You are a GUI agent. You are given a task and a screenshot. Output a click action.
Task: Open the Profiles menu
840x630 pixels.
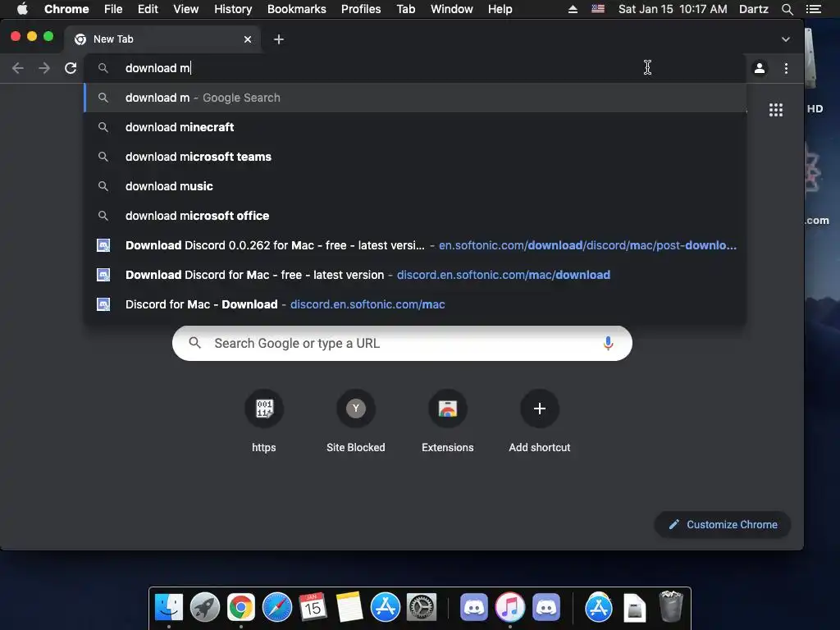point(361,9)
